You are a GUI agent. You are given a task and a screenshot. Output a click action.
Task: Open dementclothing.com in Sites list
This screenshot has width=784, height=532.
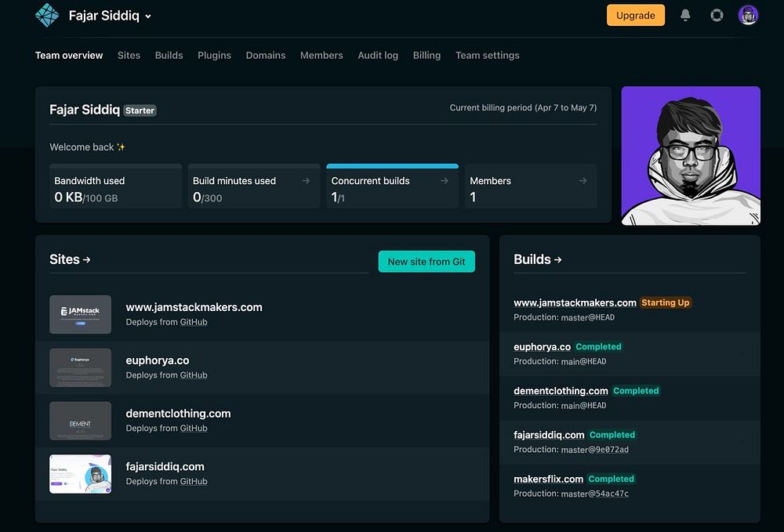[x=179, y=414]
